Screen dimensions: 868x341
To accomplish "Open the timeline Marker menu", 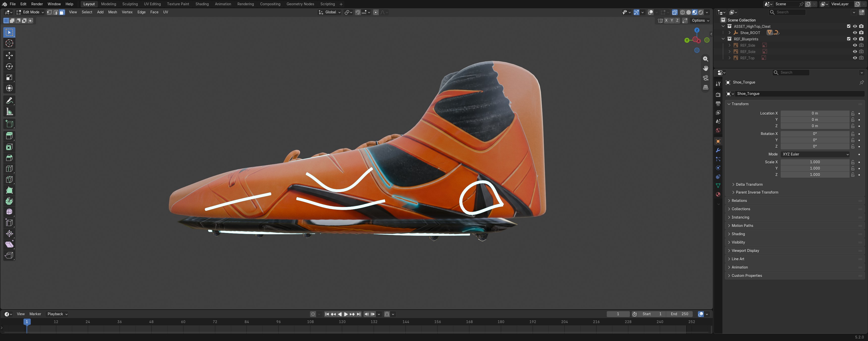I will click(35, 314).
